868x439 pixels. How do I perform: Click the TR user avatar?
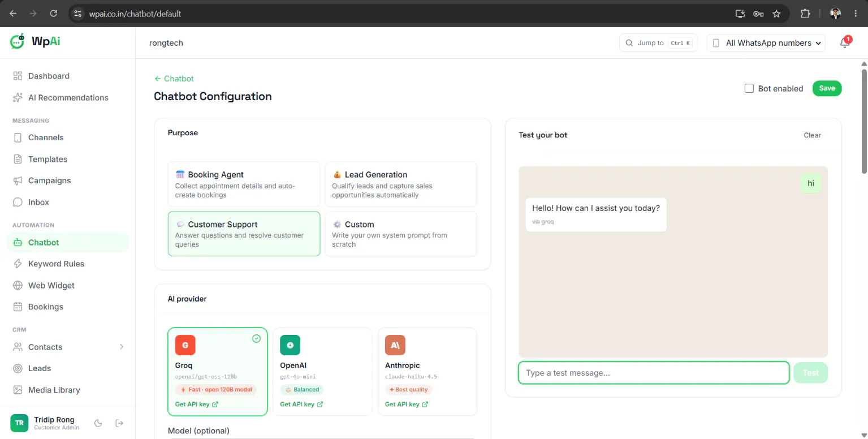(19, 423)
